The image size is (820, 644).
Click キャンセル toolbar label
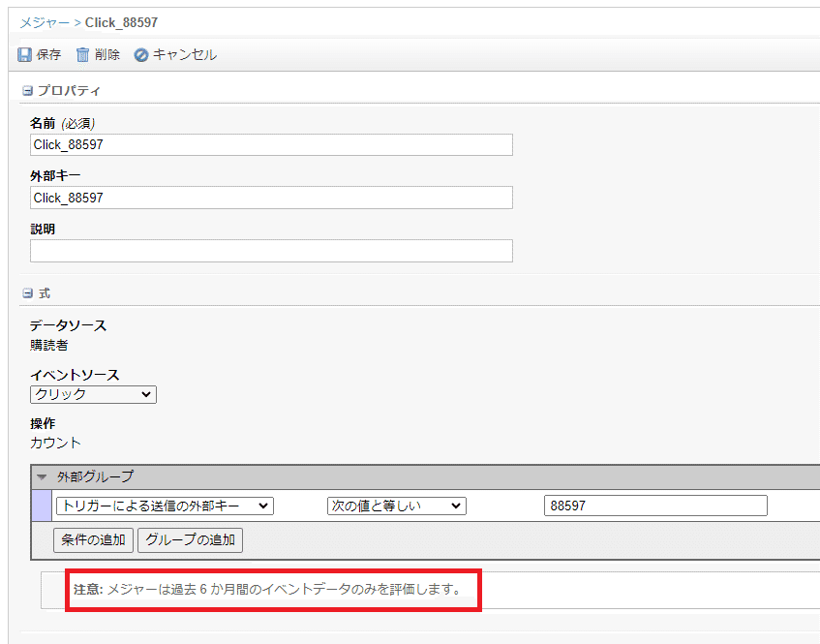tap(185, 54)
